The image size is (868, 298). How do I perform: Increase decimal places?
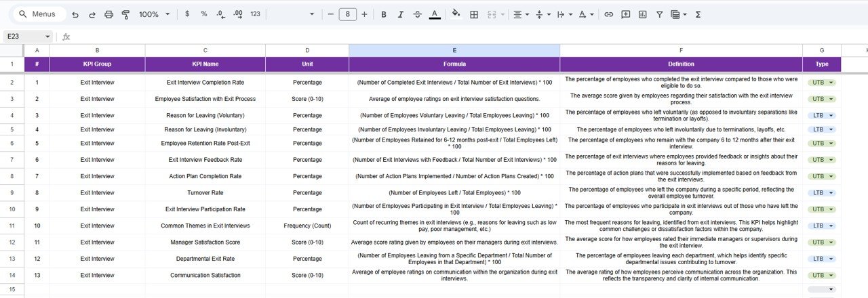click(237, 14)
